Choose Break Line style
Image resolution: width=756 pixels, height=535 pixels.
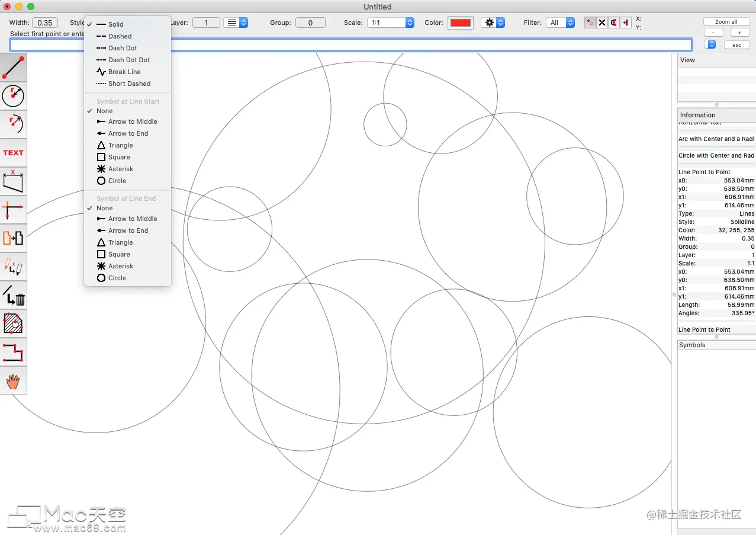[x=127, y=72]
